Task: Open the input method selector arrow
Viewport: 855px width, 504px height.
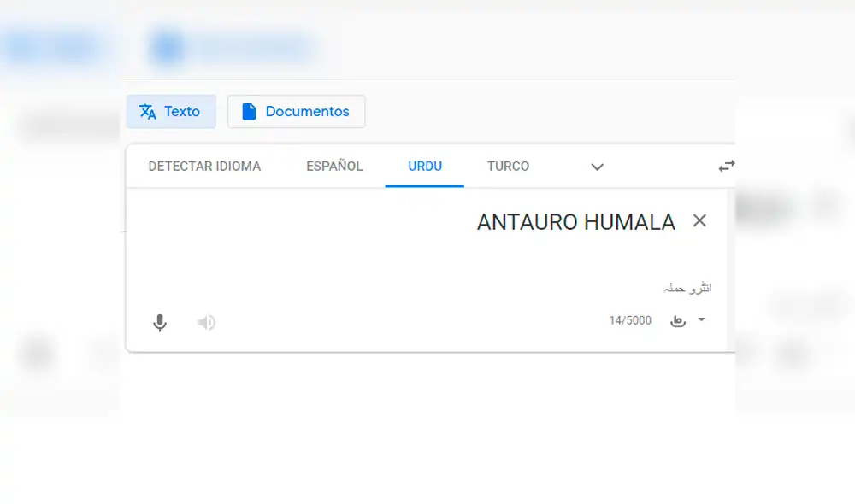Action: (x=701, y=321)
